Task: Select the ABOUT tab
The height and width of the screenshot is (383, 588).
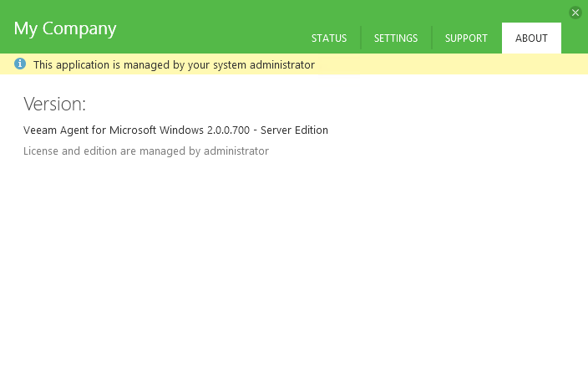Action: pos(531,38)
